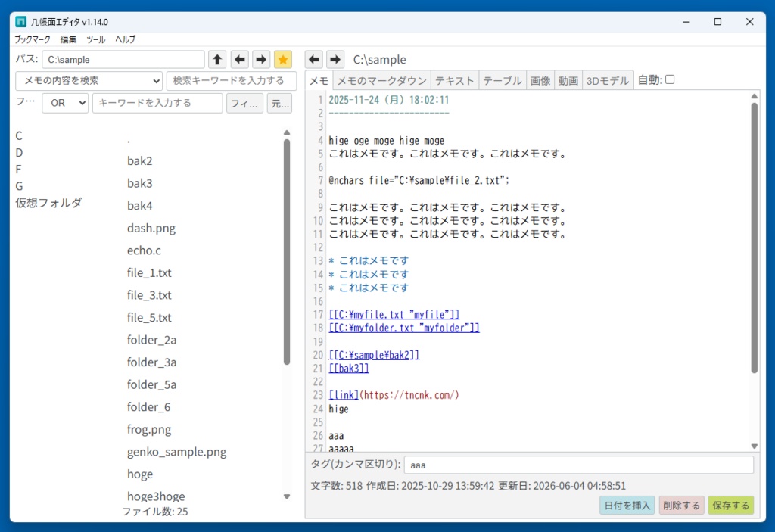Switch to the テキスト tab
Viewport: 775px width, 532px height.
pyautogui.click(x=455, y=80)
